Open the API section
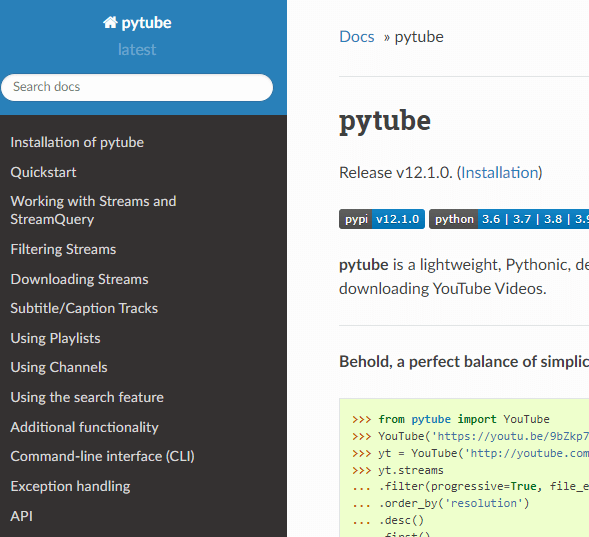 pos(21,516)
